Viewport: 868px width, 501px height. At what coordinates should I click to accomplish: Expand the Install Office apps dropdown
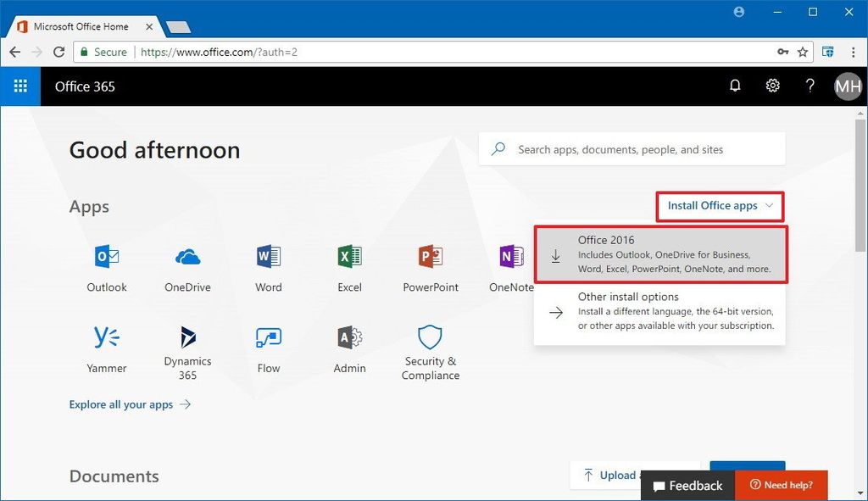pyautogui.click(x=719, y=206)
